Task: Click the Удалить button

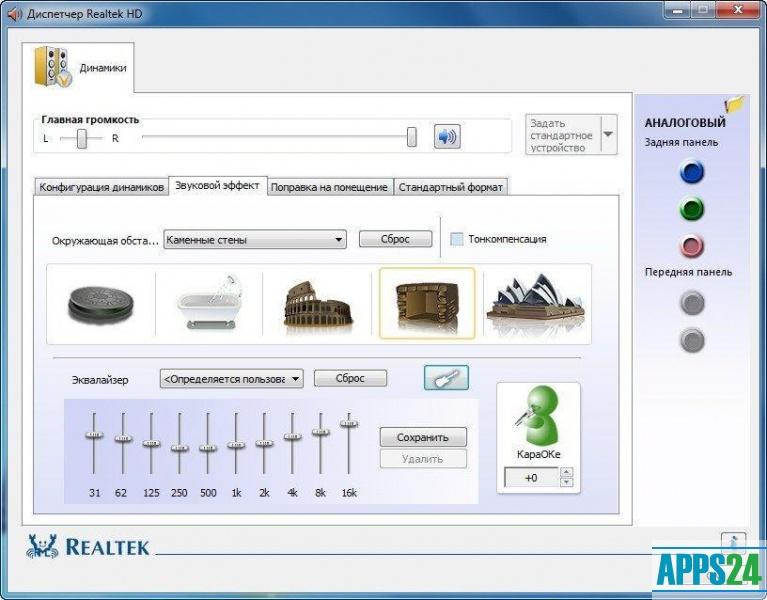Action: click(423, 459)
